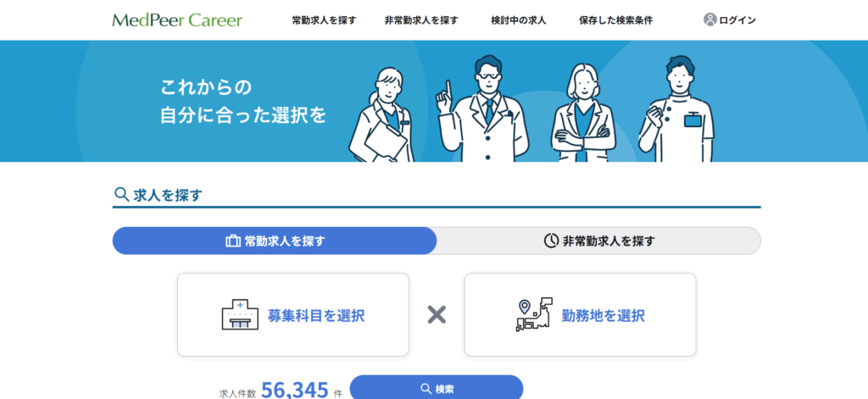Open 勤務地を選択 selector card

580,315
